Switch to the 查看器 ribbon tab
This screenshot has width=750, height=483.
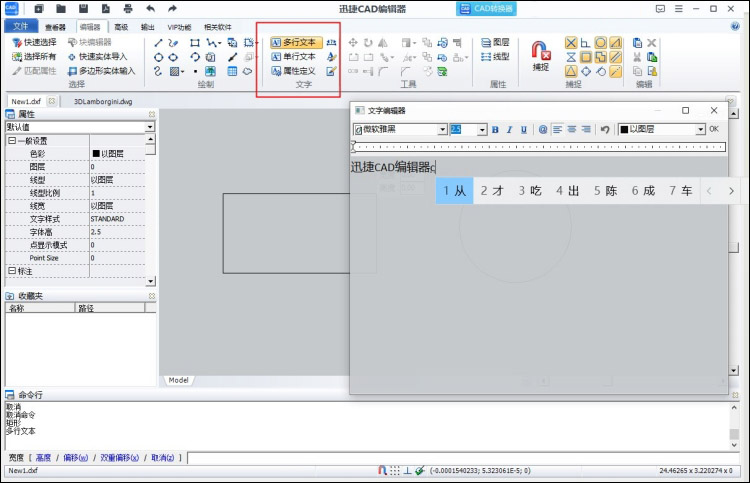[x=55, y=27]
